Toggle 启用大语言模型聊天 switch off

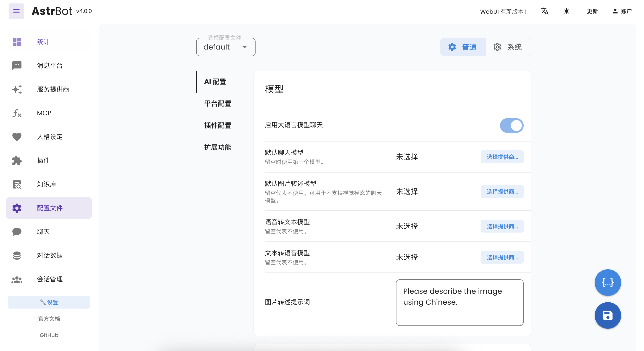pos(512,126)
